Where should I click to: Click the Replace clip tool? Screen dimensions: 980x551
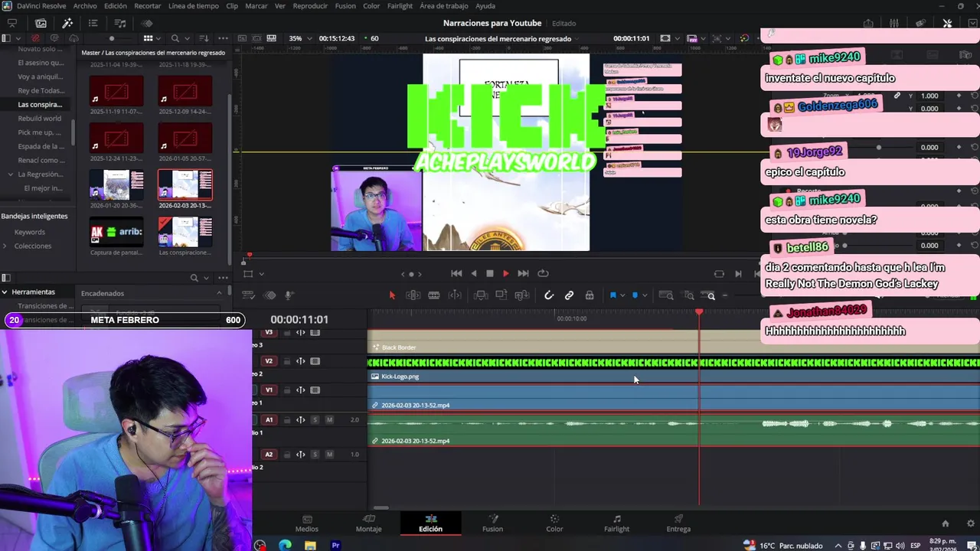522,295
